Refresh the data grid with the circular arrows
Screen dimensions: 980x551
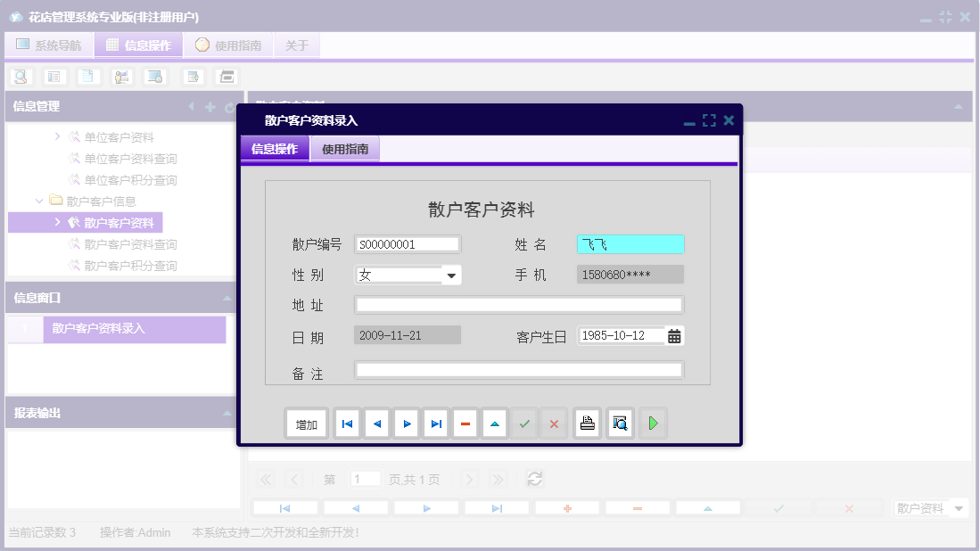(534, 479)
